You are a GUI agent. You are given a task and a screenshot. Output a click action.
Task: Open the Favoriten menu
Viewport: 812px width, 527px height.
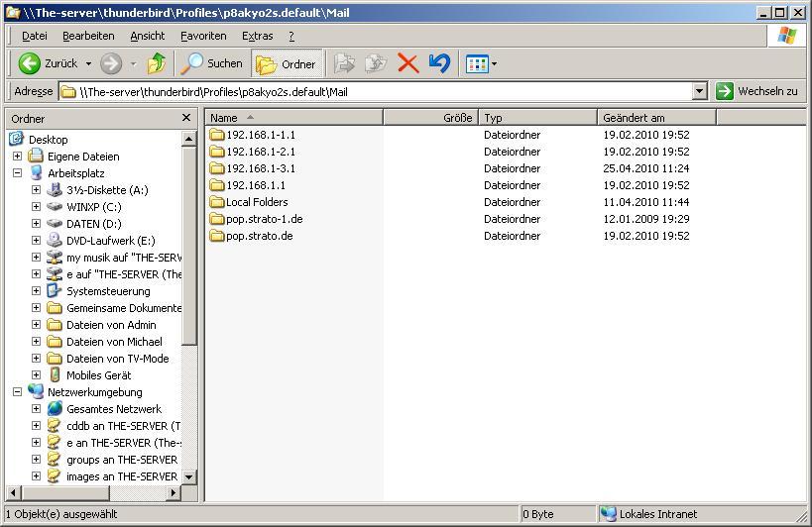[203, 36]
